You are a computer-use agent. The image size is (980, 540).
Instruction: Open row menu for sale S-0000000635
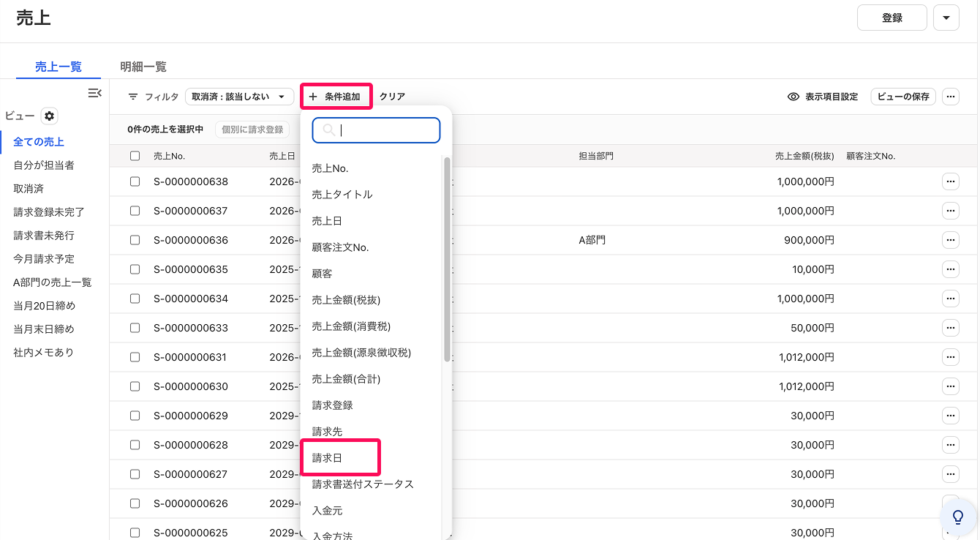(950, 269)
